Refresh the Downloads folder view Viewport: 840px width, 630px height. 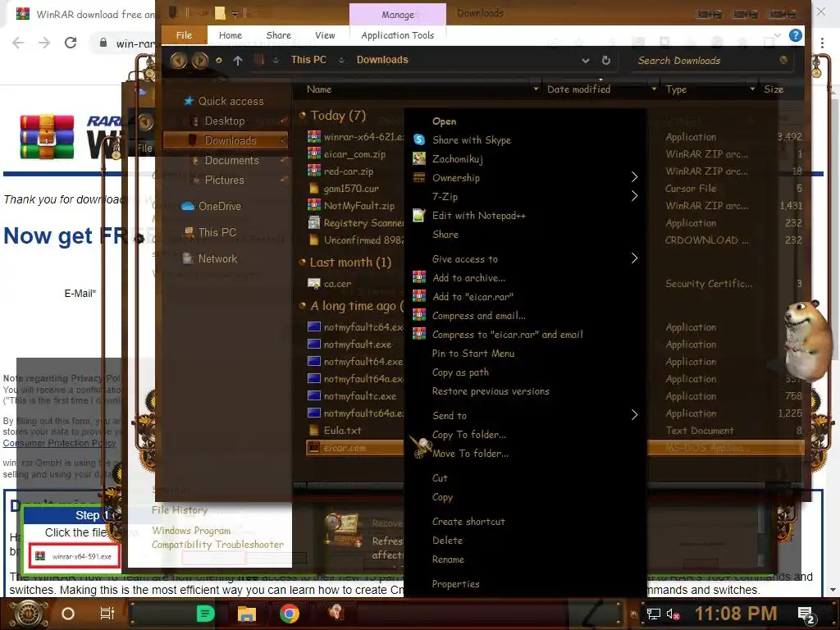click(606, 61)
